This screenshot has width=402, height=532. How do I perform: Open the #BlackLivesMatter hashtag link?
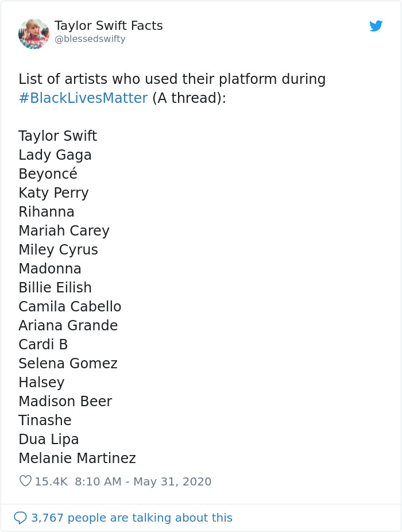point(83,98)
